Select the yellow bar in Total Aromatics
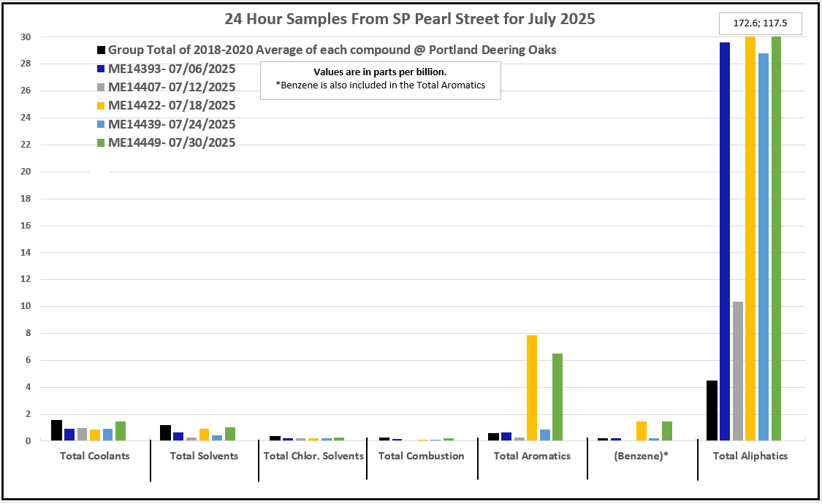This screenshot has height=504, width=822. tap(532, 388)
